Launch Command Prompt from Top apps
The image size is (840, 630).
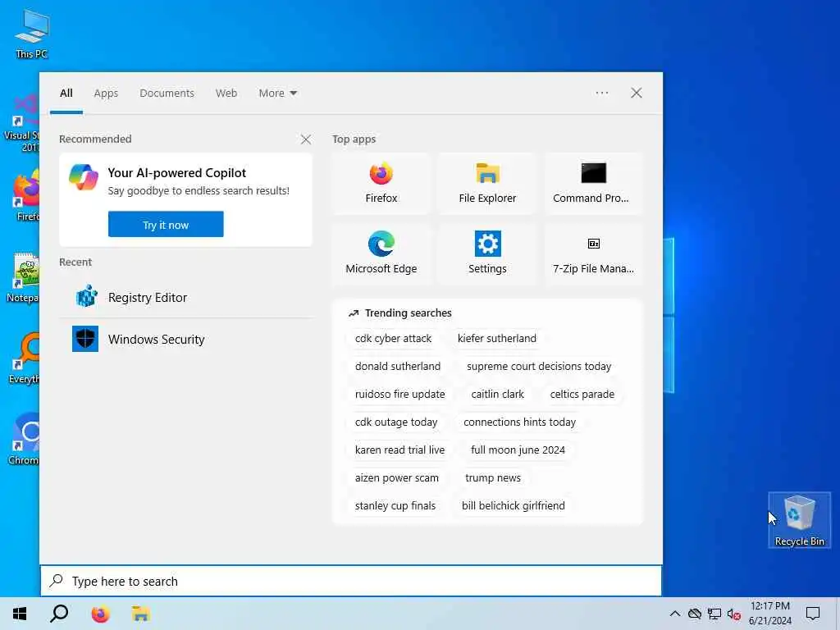(593, 184)
